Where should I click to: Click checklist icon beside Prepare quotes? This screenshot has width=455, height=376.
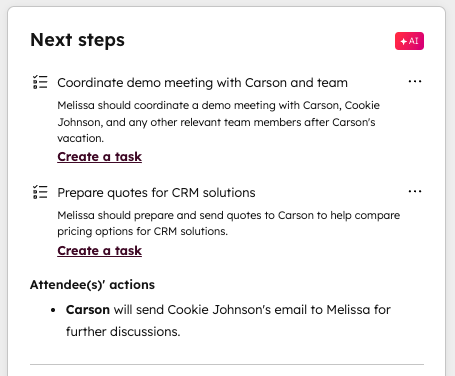coord(40,192)
